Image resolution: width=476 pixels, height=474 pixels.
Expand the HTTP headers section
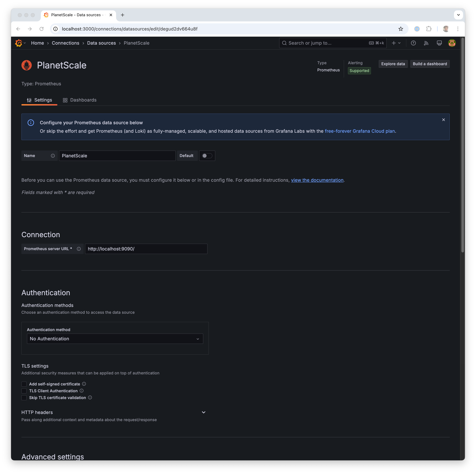(x=203, y=412)
